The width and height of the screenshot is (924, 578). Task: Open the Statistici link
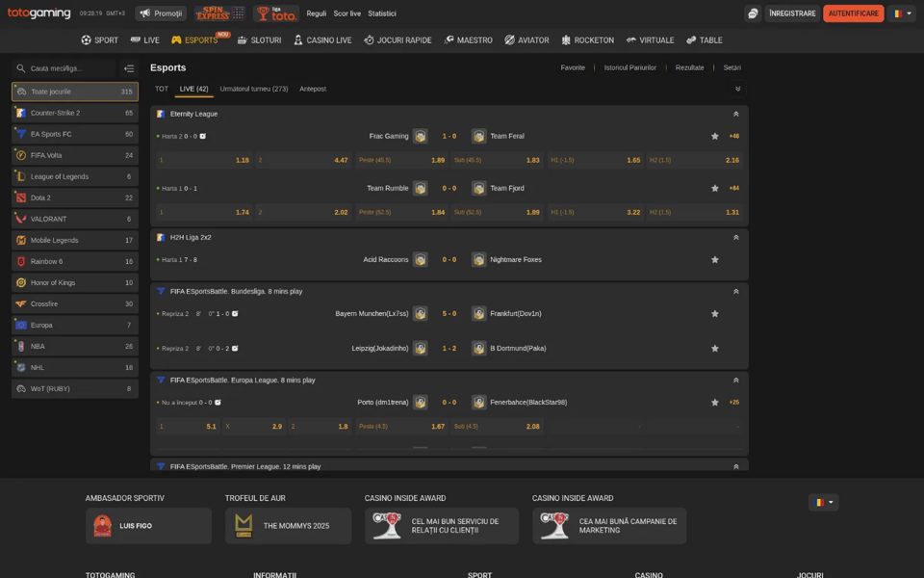[x=382, y=13]
